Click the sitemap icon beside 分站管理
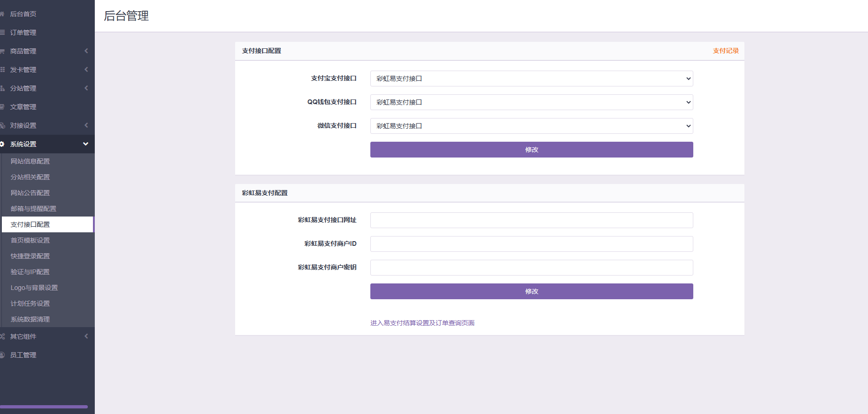The height and width of the screenshot is (414, 868). click(2, 88)
